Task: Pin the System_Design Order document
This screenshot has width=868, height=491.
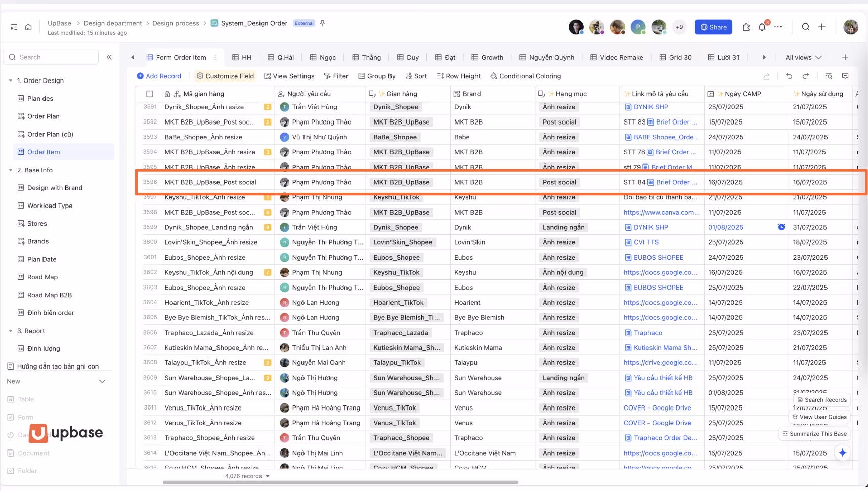Action: click(322, 23)
